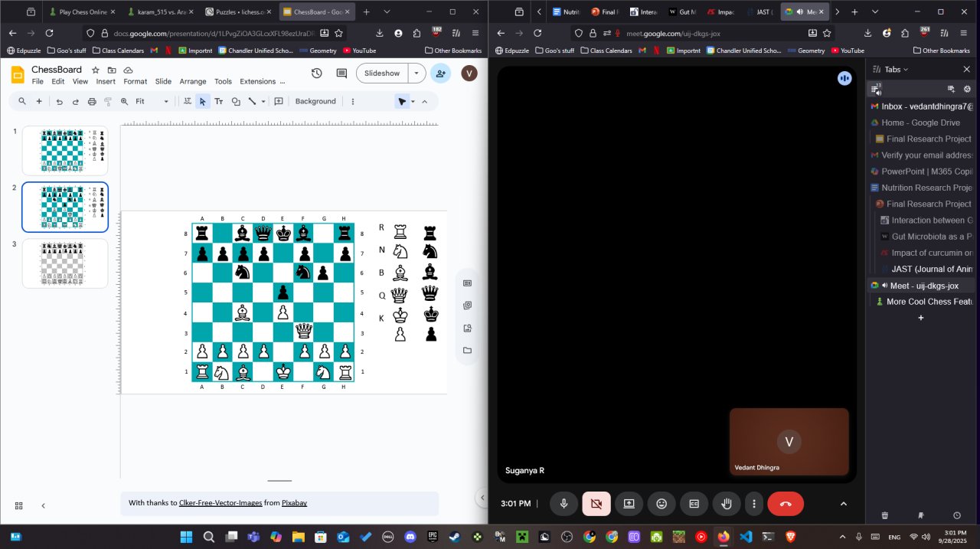Viewport: 980px width, 549px height.
Task: Open the Arrange menu
Action: pos(193,81)
